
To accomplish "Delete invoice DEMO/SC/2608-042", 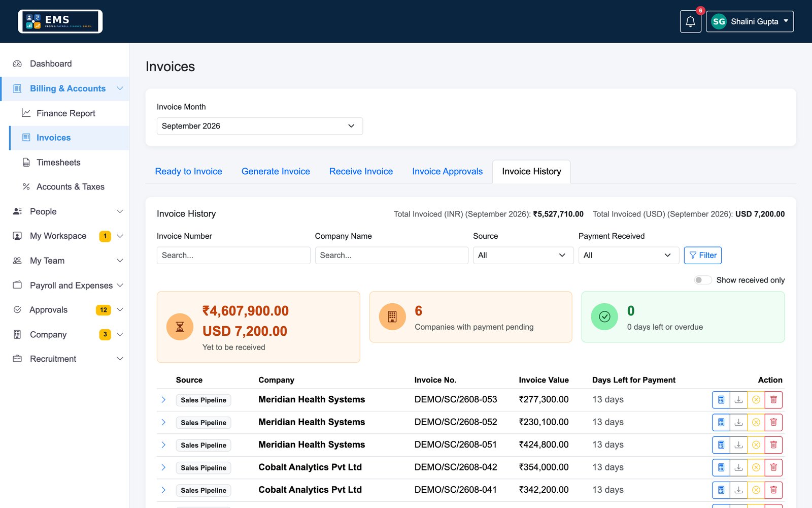I will pos(773,467).
